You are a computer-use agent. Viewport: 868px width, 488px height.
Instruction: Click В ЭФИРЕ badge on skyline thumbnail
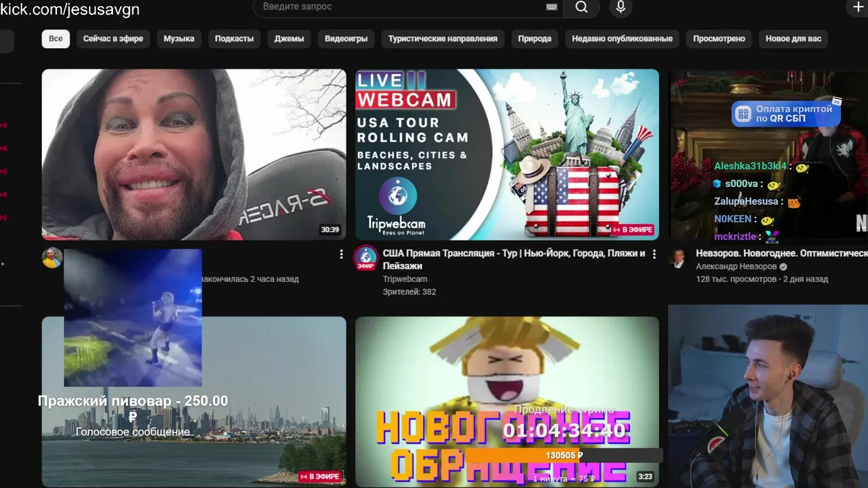click(319, 476)
